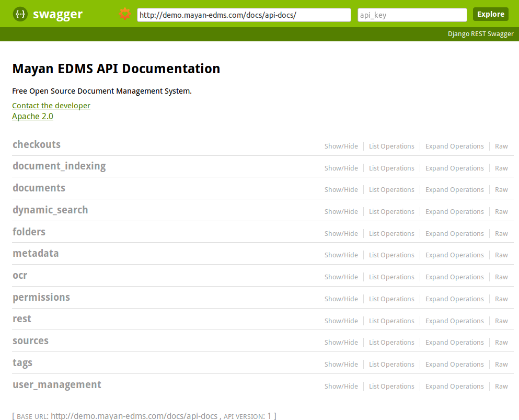Click the api_key input field
519x420 pixels.
[412, 15]
